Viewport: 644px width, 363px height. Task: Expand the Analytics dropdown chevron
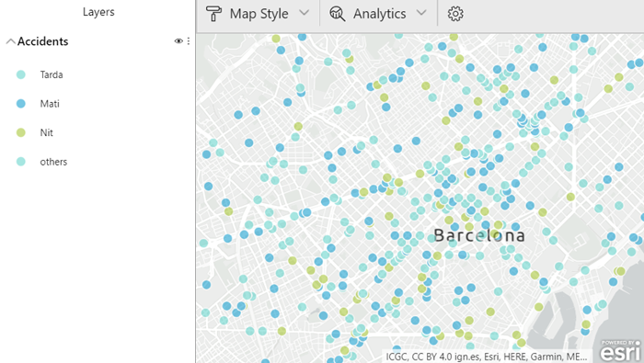(421, 13)
